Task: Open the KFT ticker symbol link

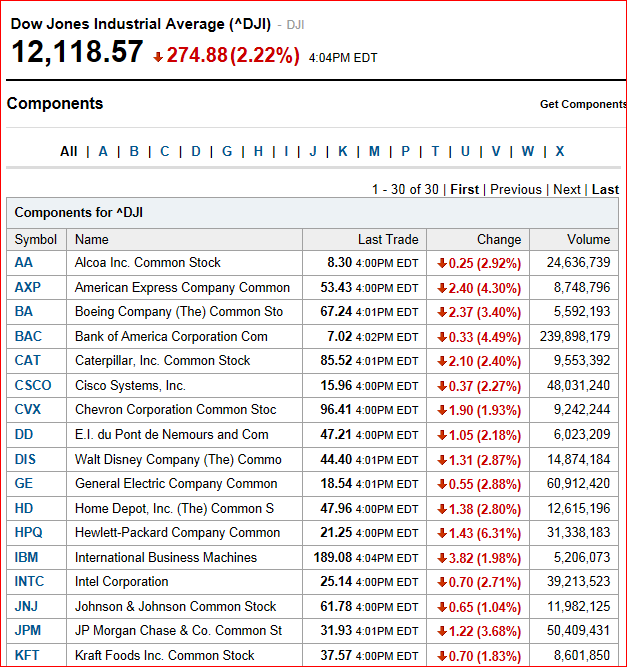Action: tap(27, 655)
